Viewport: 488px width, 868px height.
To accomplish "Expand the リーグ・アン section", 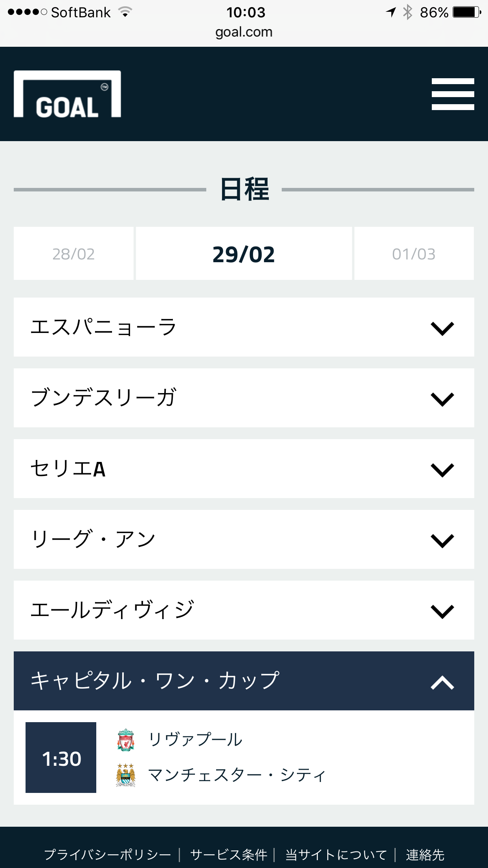I will (244, 539).
